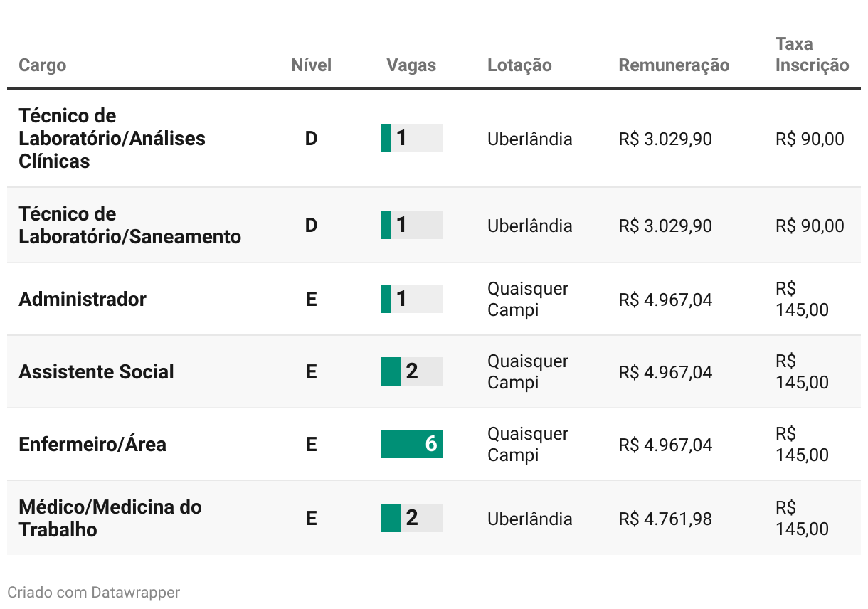Select the Vagas column header

[411, 65]
